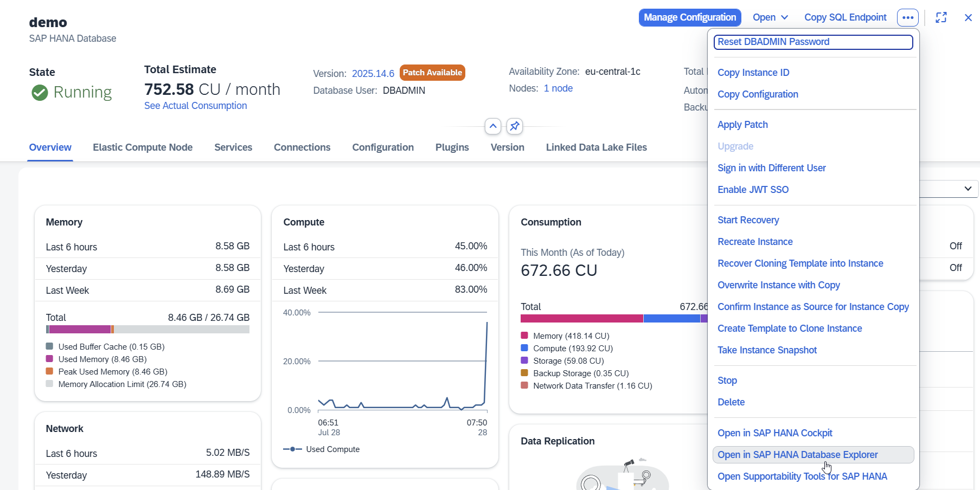Enter full screen with the expand icon

tap(941, 17)
